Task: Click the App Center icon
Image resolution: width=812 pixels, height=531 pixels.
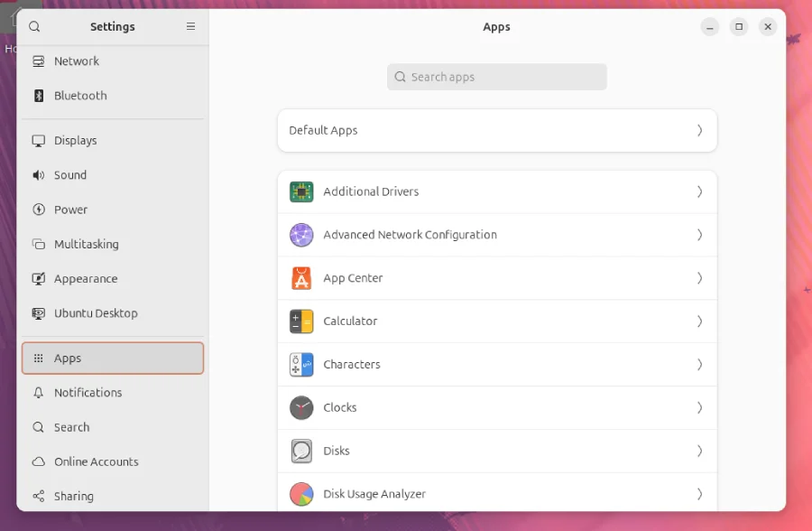Action: 300,278
